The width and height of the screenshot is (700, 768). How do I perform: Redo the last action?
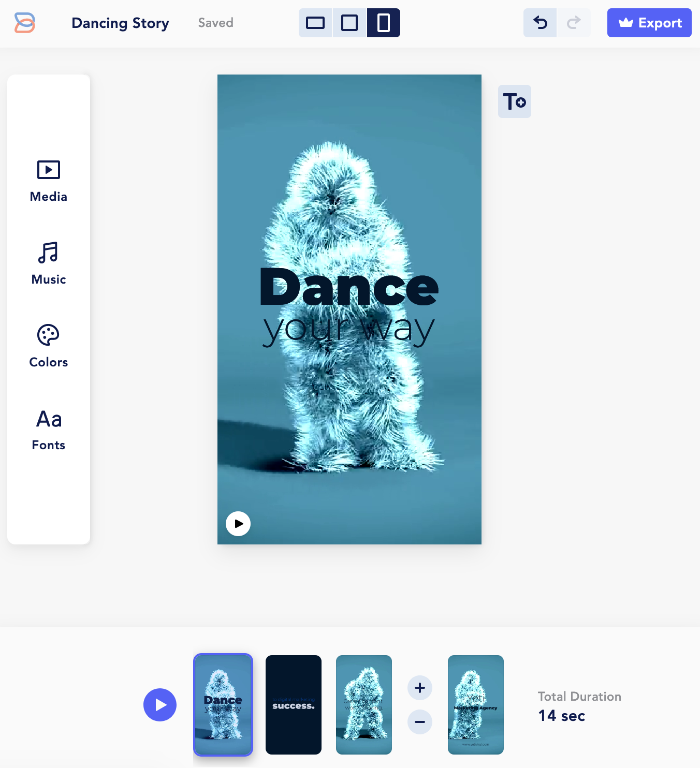point(574,23)
